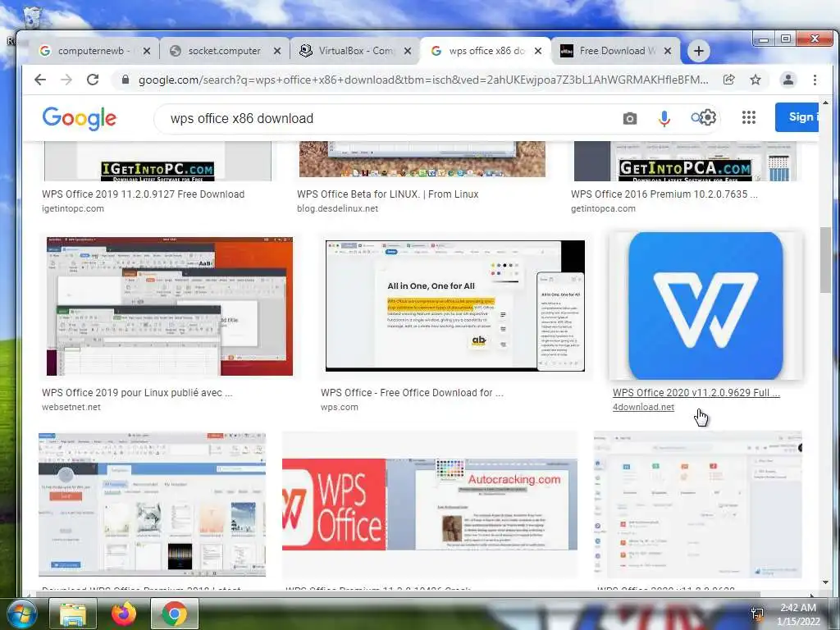The height and width of the screenshot is (630, 840).
Task: Open Google quick settings gear
Action: 708,117
